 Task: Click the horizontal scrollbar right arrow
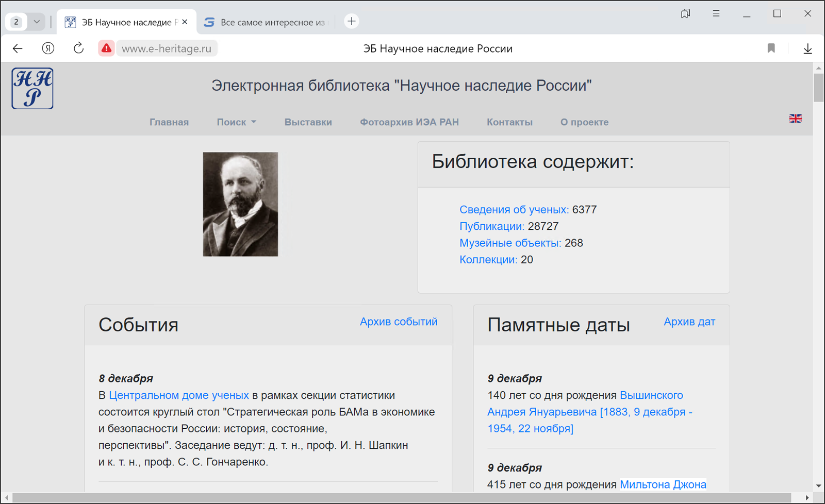807,498
